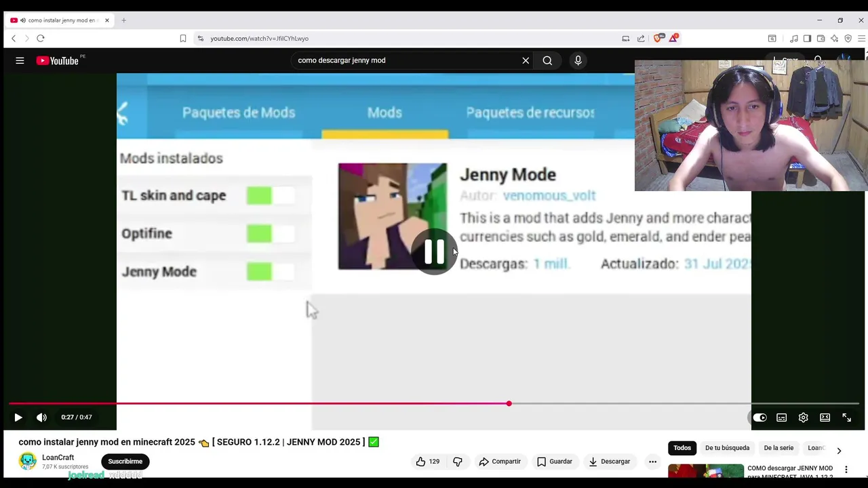Open the music note playlist icon
868x488 pixels.
pyautogui.click(x=793, y=39)
